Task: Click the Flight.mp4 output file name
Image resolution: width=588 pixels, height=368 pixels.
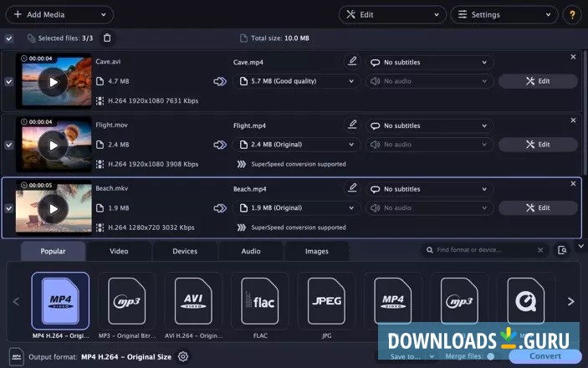Action: 249,125
